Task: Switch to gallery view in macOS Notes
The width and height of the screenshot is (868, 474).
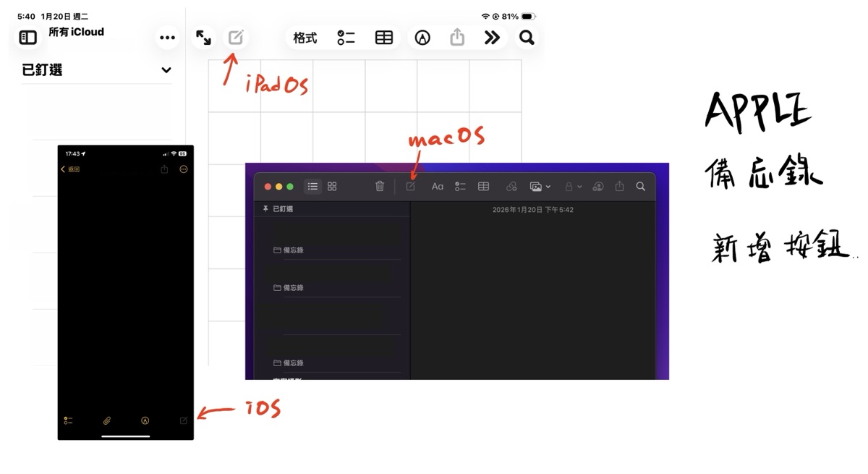Action: pyautogui.click(x=332, y=186)
